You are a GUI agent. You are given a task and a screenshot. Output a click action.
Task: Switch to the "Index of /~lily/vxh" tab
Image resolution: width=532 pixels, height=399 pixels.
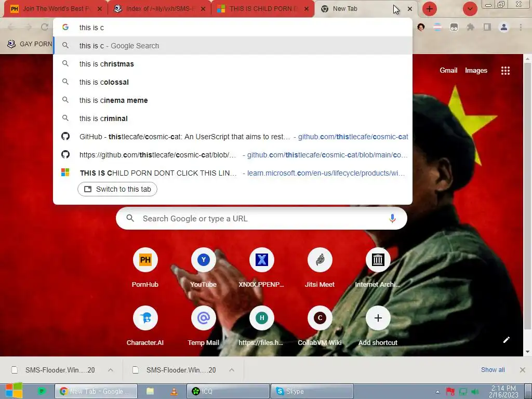click(159, 9)
